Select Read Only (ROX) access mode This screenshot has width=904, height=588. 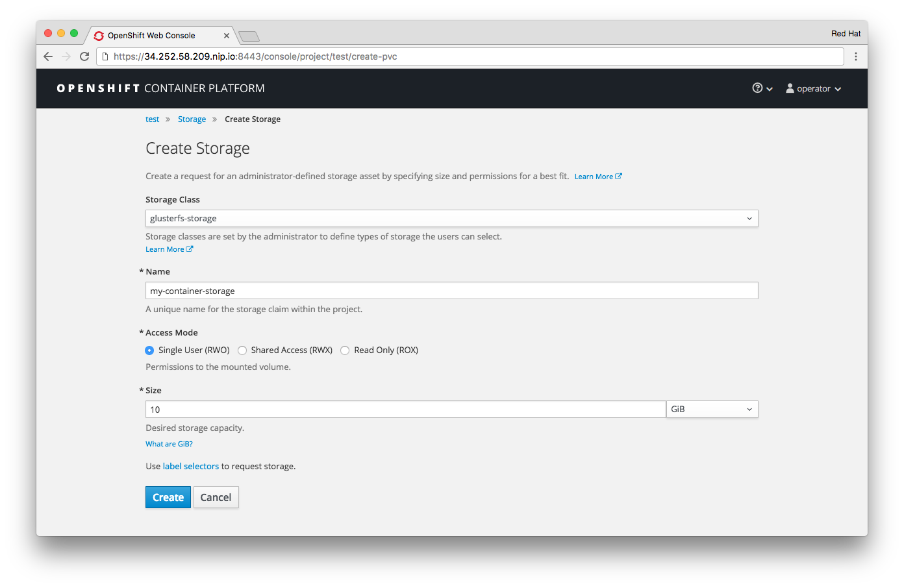point(345,350)
